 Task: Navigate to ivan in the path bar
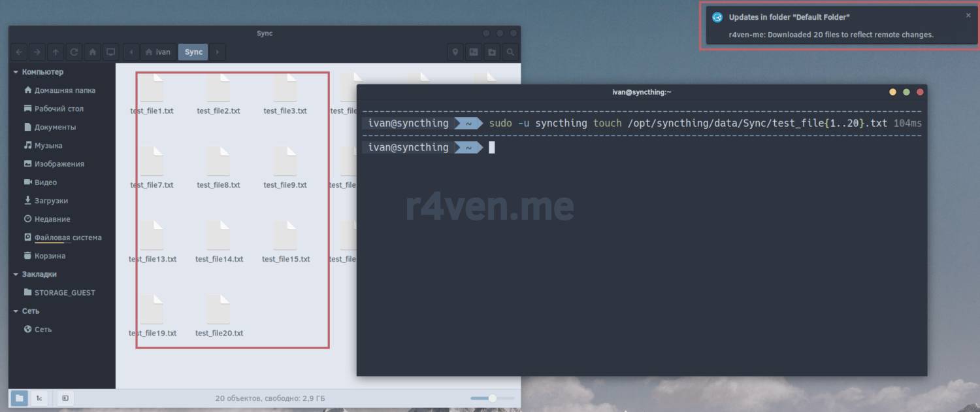pyautogui.click(x=158, y=52)
